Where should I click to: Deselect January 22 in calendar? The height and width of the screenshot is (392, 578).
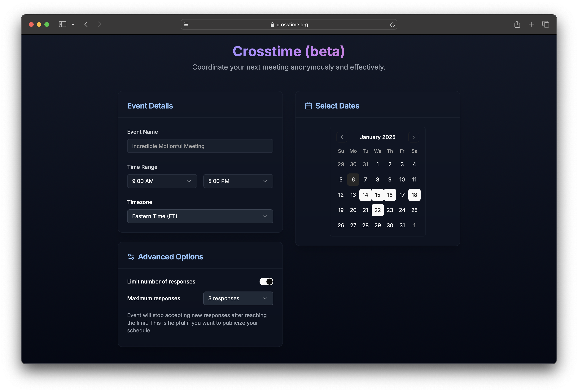(378, 210)
